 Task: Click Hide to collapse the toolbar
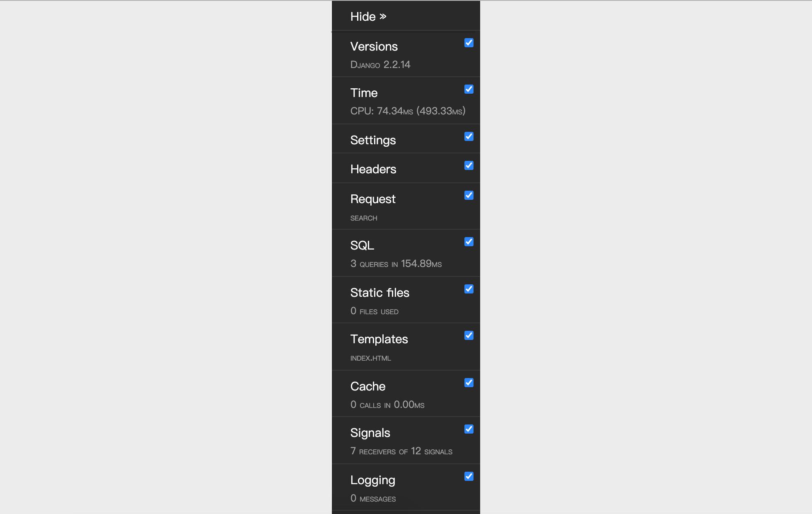[x=367, y=16]
